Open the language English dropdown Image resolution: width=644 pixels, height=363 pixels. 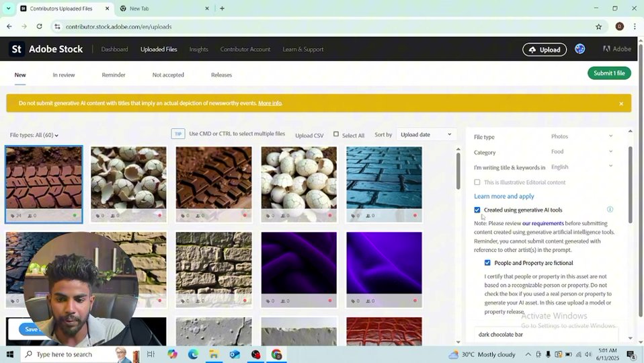point(581,167)
